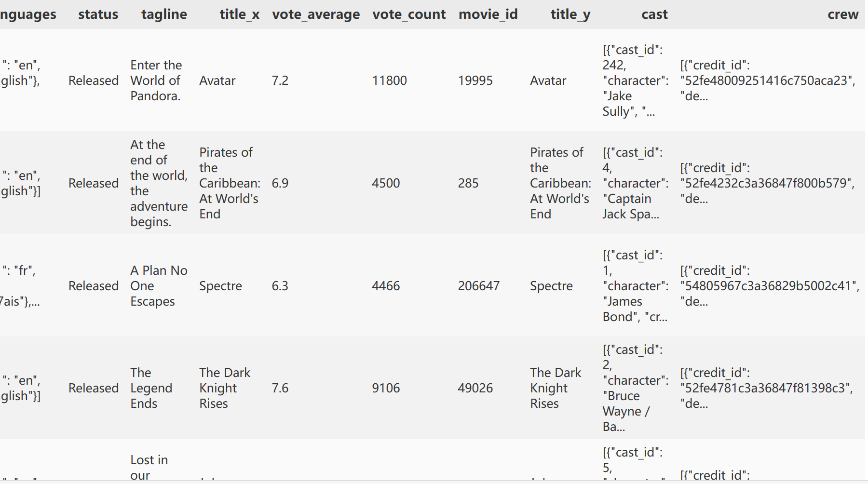Click the cast cell mentioning James Bond

[x=635, y=286]
